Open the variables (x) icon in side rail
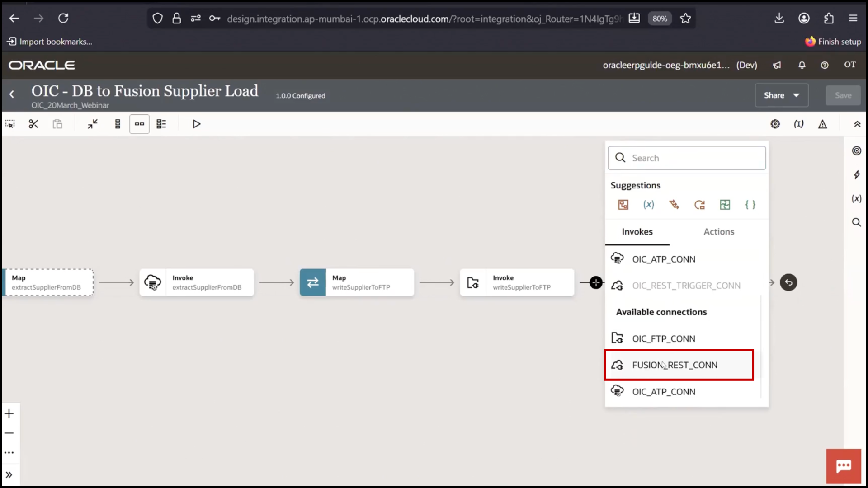 click(x=856, y=198)
